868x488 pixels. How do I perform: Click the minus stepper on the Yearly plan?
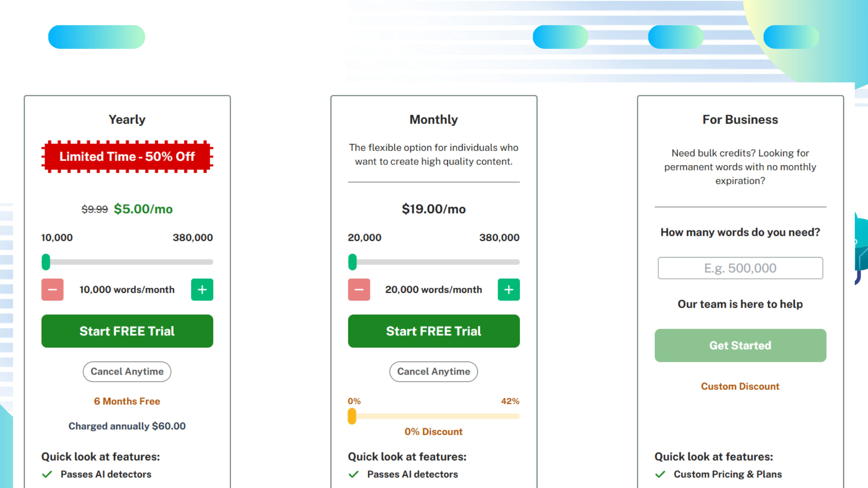52,290
